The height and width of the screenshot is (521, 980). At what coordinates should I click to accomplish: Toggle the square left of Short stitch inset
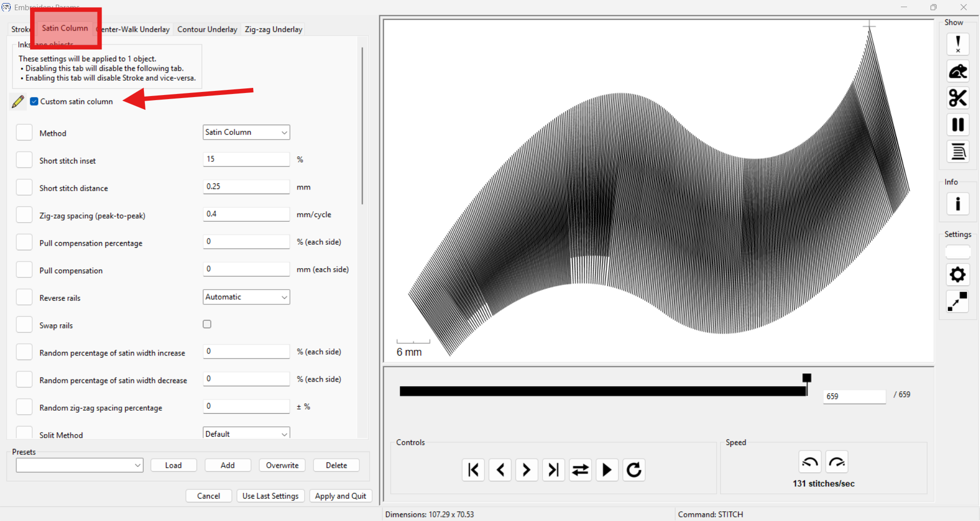point(24,160)
